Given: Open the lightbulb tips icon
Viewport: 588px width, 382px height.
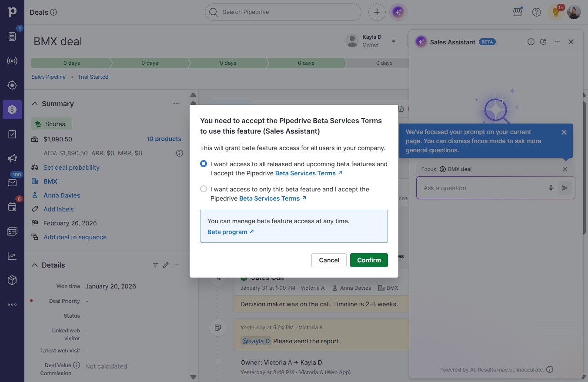Looking at the screenshot, I should pyautogui.click(x=555, y=12).
